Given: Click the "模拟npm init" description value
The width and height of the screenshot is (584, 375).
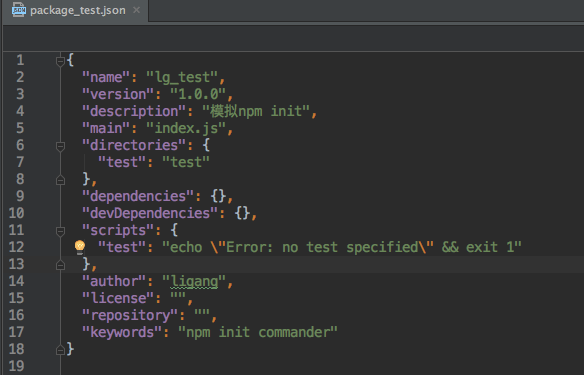Looking at the screenshot, I should tap(256, 111).
